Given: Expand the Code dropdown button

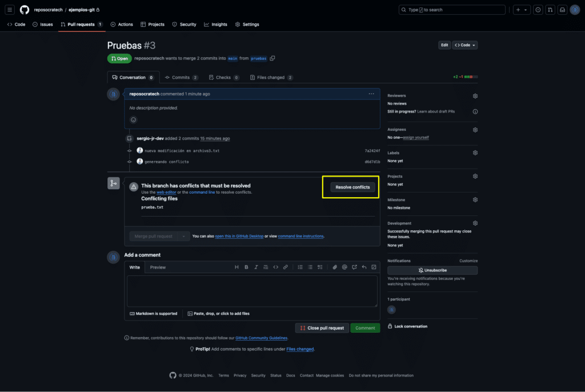Looking at the screenshot, I should tap(465, 45).
